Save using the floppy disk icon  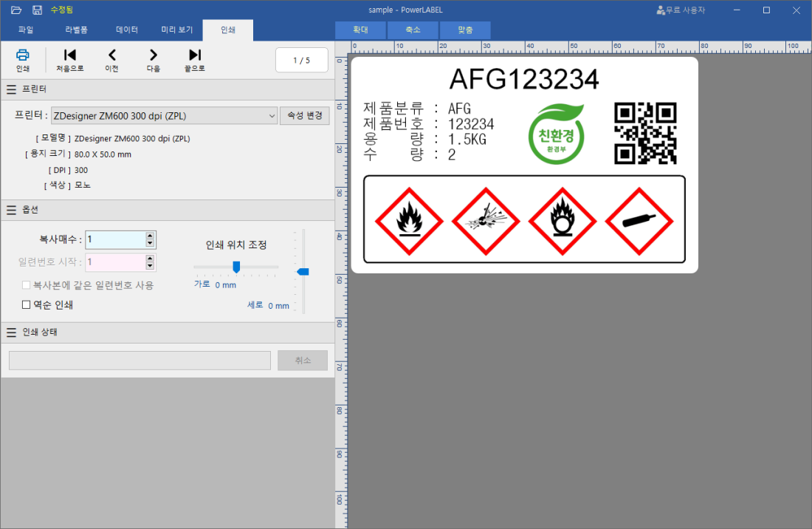coord(37,10)
